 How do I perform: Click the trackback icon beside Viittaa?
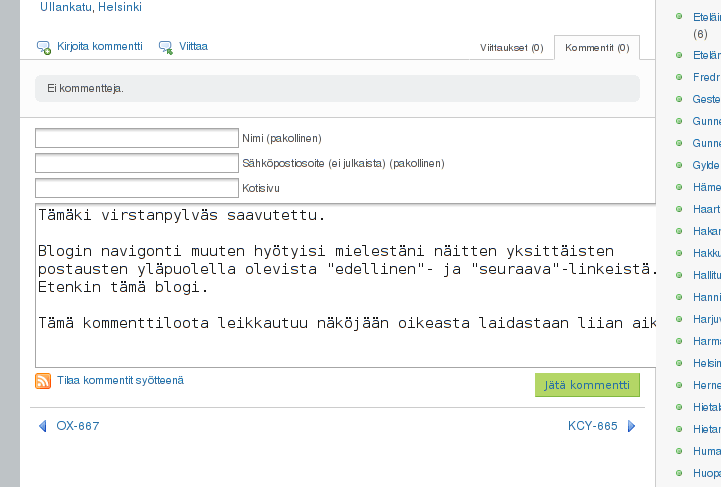166,47
